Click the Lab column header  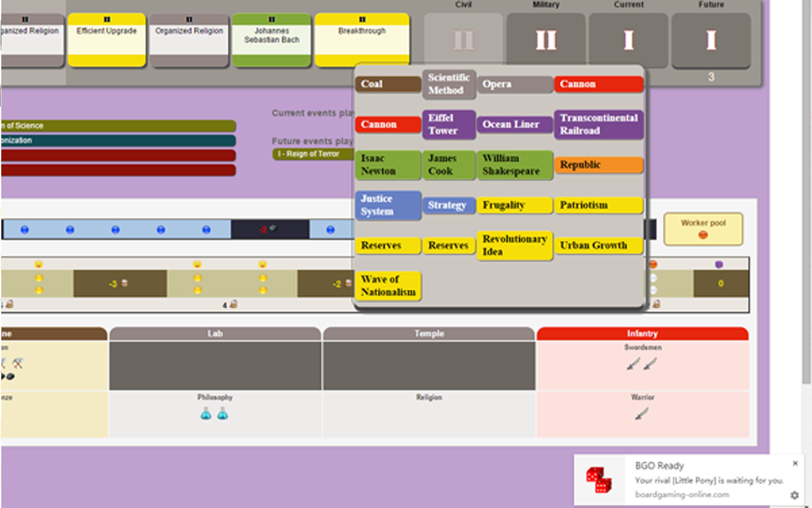tap(215, 333)
